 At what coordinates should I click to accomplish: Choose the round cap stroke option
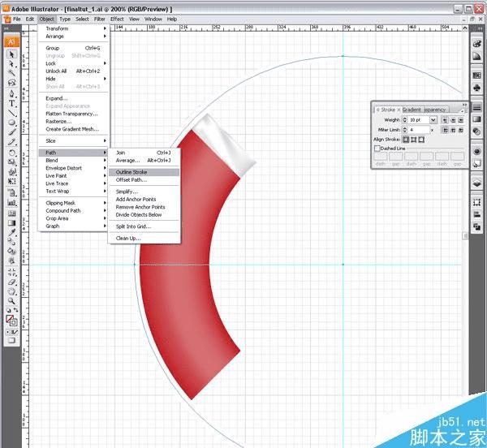(x=453, y=120)
